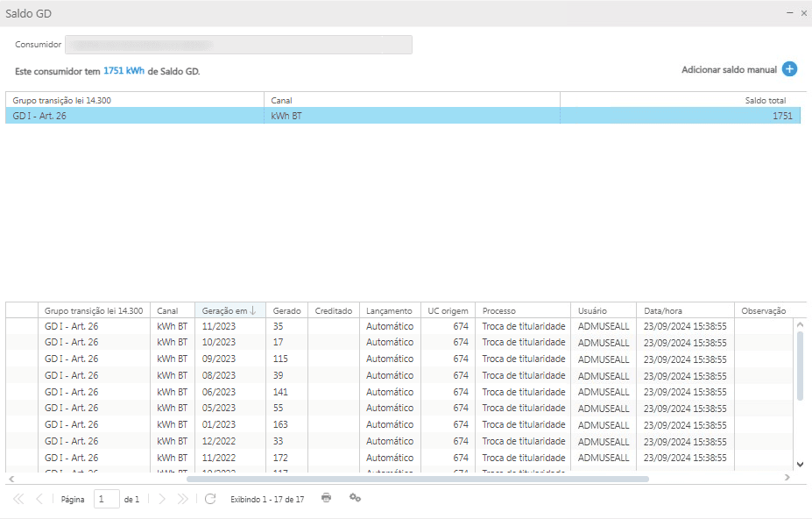
Task: Click the 'Processo' column header
Action: [x=498, y=310]
